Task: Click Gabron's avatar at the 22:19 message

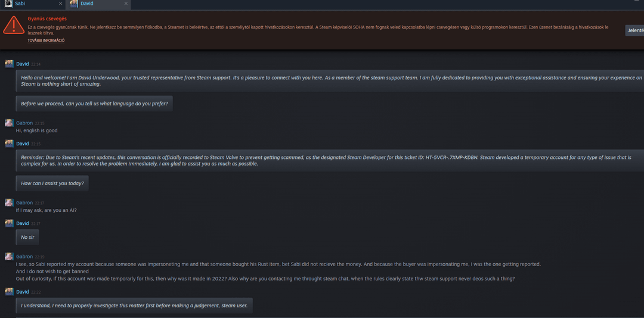Action: [x=9, y=257]
